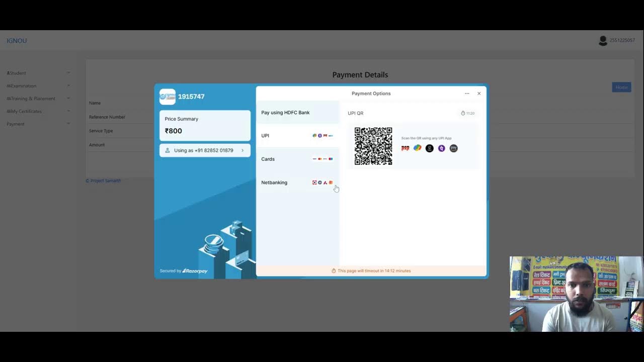Click the 'Scan the QR using any UPI App' text

[x=426, y=138]
